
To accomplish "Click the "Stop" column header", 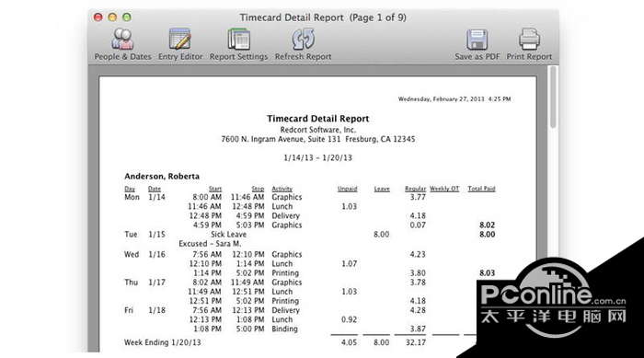I will [258, 189].
